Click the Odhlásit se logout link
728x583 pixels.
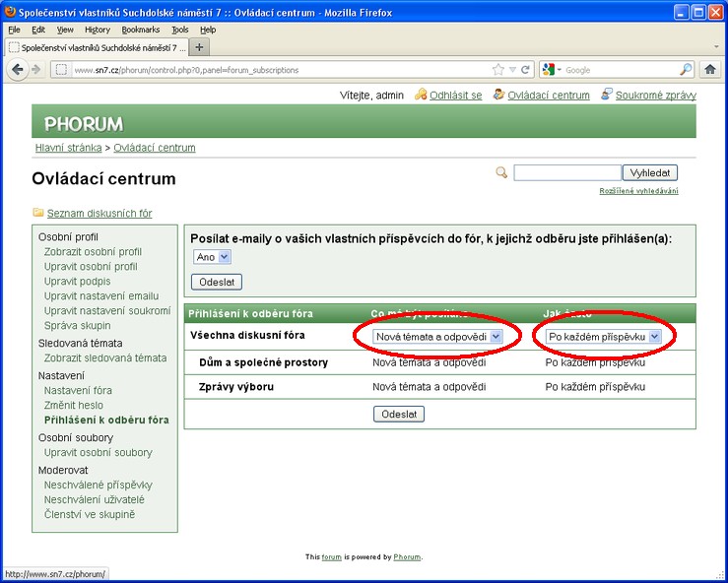(456, 96)
